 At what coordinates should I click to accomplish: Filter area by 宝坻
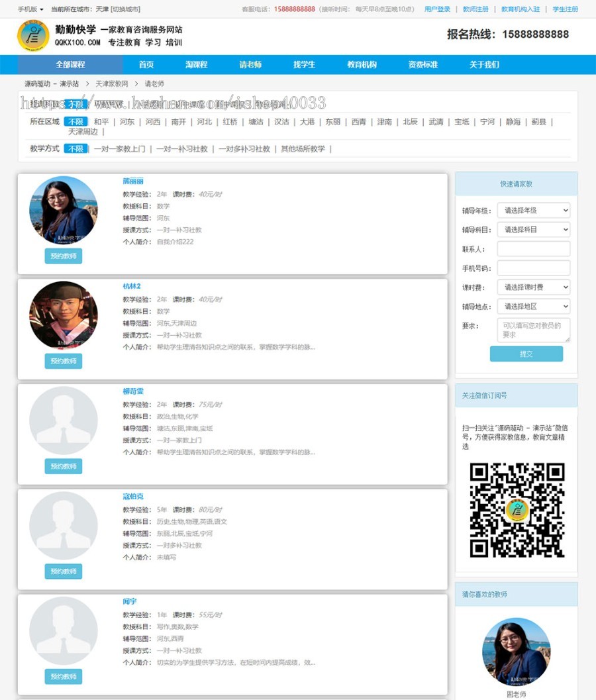[462, 121]
